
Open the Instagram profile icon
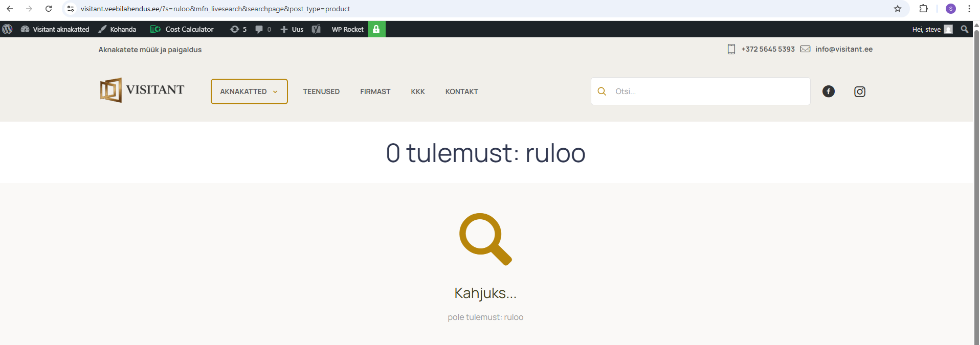859,91
